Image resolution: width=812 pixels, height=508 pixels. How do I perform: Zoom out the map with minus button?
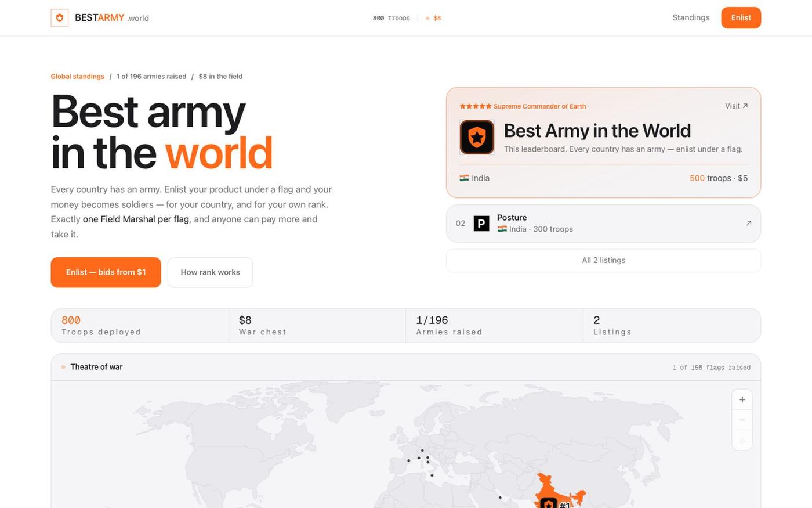pyautogui.click(x=742, y=420)
